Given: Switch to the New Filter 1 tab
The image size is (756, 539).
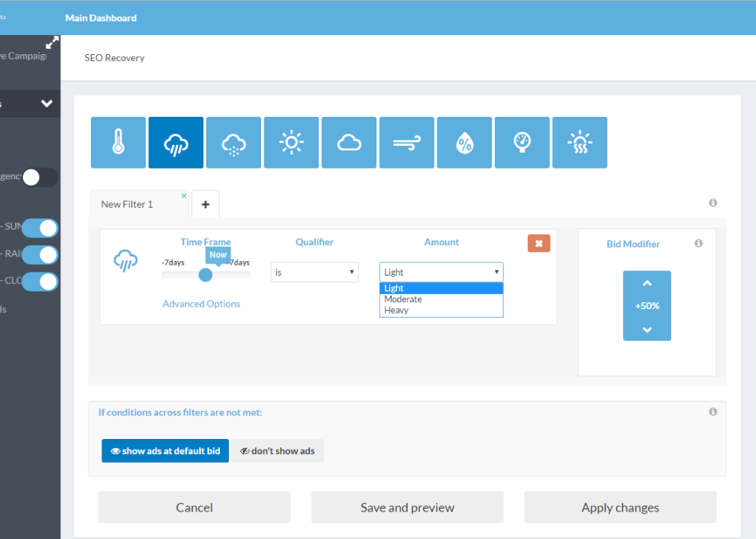Looking at the screenshot, I should point(128,204).
